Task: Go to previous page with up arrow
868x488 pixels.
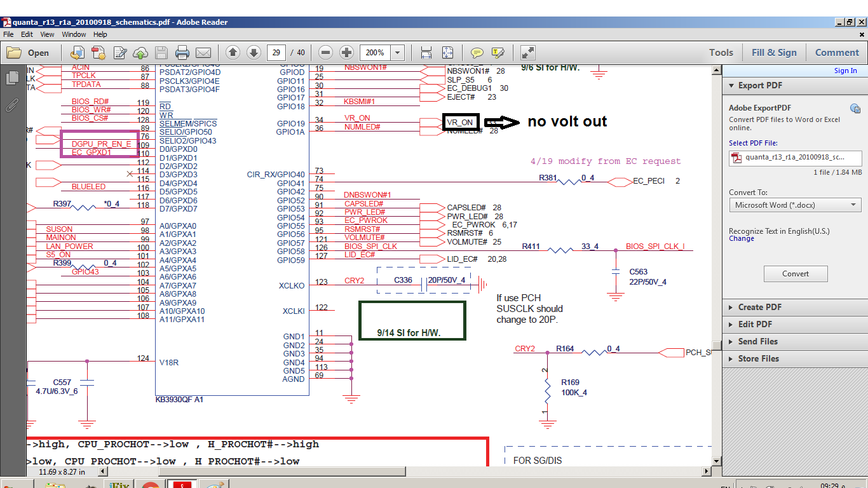Action: pyautogui.click(x=233, y=53)
